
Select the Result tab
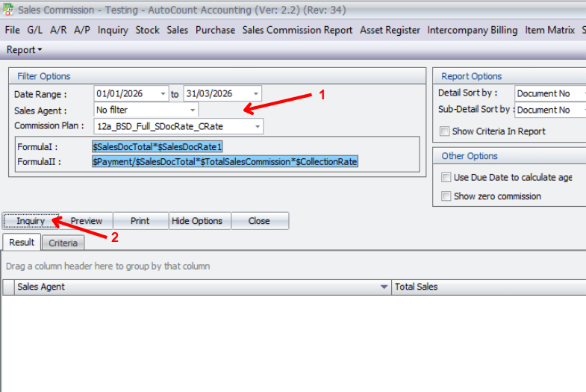click(22, 243)
